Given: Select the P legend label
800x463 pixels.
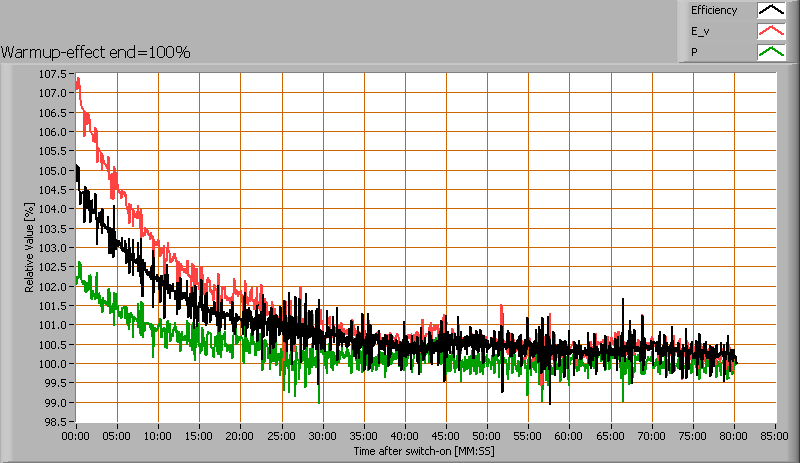Looking at the screenshot, I should pos(692,51).
